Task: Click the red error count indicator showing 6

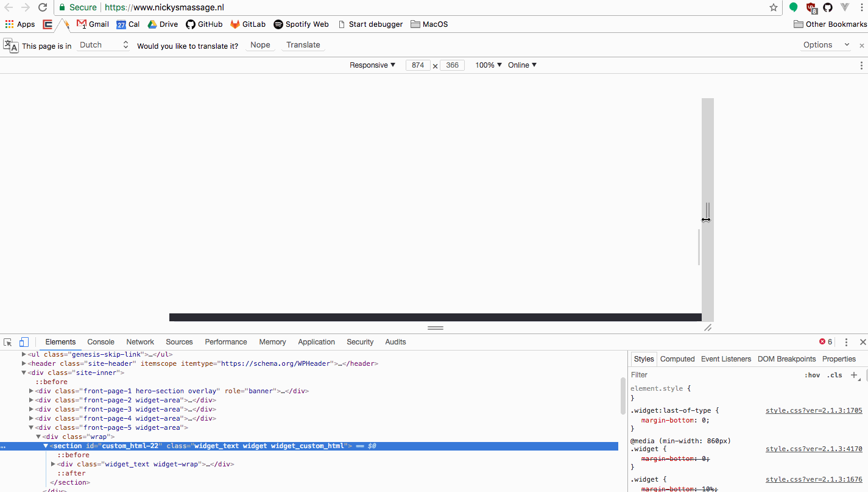Action: pyautogui.click(x=826, y=342)
